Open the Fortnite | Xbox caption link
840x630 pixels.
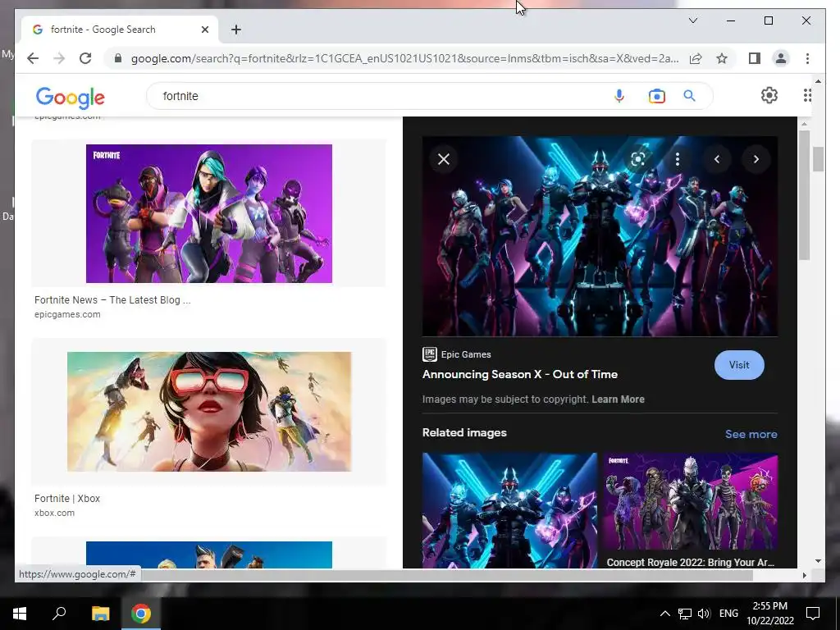click(x=67, y=499)
